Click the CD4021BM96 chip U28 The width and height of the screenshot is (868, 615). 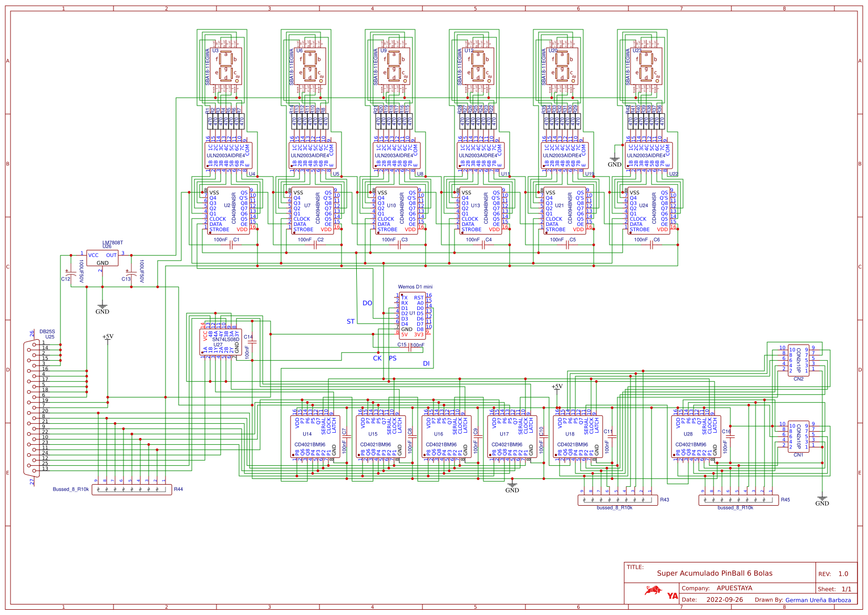[697, 436]
